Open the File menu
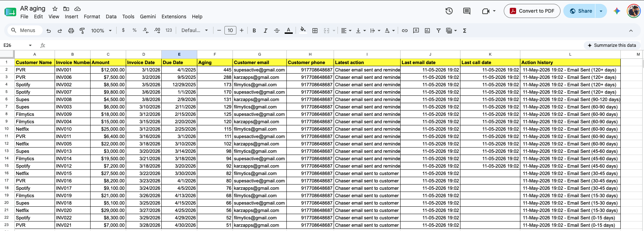This screenshot has height=231, width=644. click(24, 17)
